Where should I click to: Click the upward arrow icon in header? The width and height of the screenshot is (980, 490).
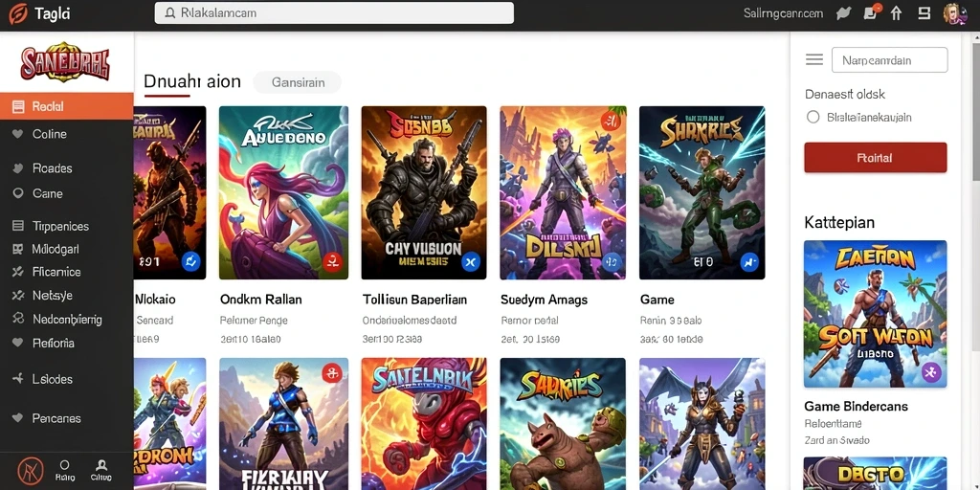coord(896,13)
